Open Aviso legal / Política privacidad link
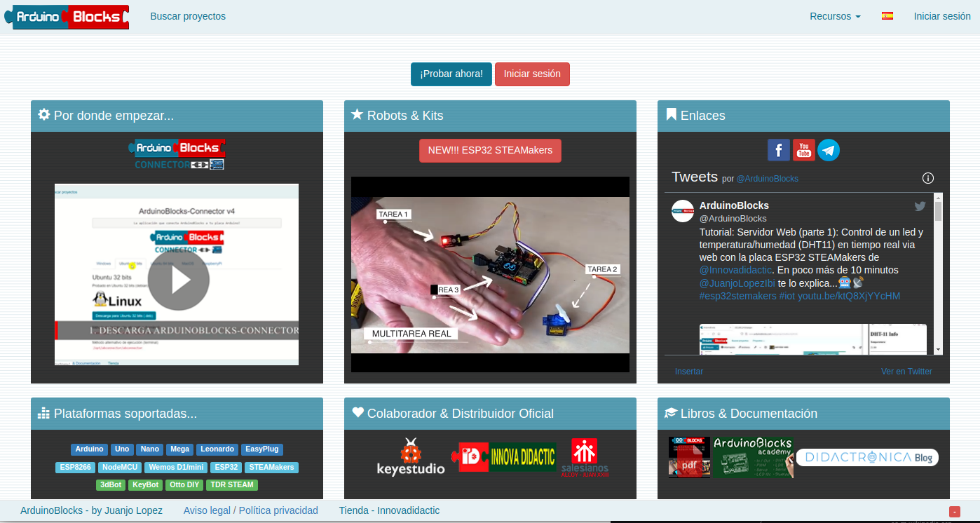980x523 pixels. click(251, 510)
